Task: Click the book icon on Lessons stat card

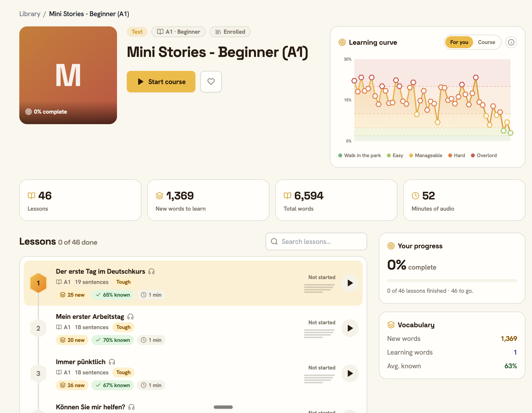Action: click(32, 196)
